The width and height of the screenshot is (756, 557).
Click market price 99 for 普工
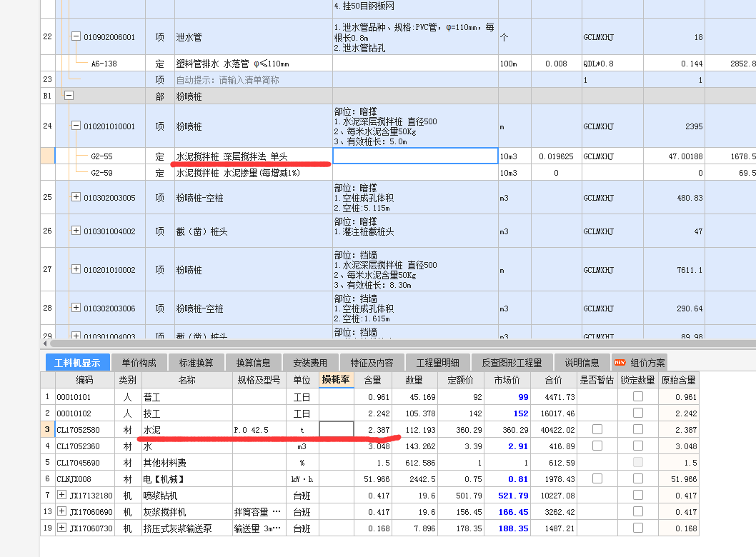(x=523, y=396)
